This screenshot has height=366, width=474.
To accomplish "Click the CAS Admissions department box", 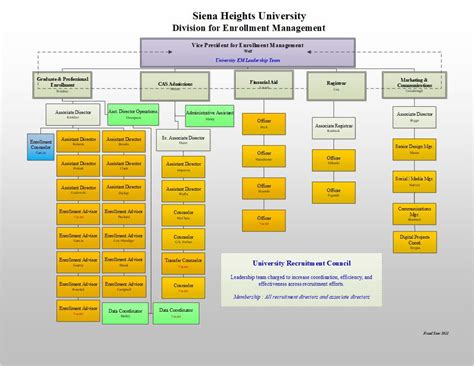I will click(x=175, y=86).
